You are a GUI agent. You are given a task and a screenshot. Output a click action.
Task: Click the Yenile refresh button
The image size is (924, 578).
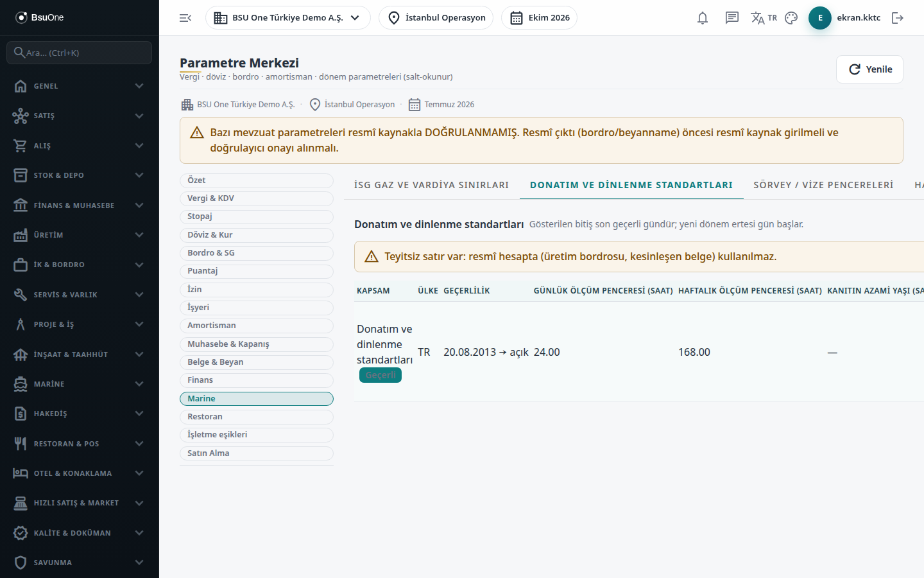coord(869,69)
